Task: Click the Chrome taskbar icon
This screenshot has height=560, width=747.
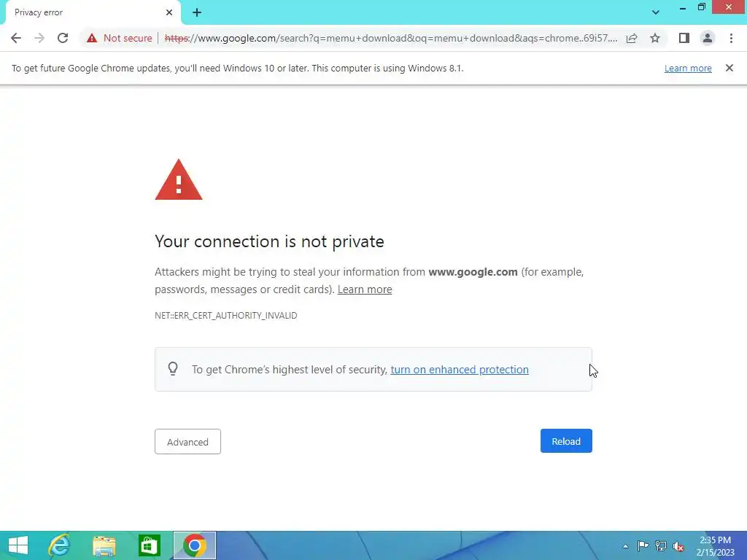Action: (194, 545)
